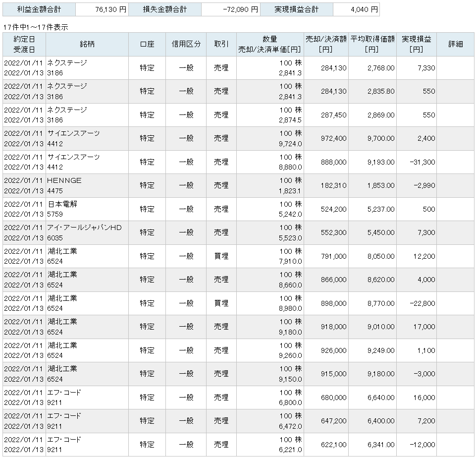Select the 17,000 realized profit cell
This screenshot has height=459, width=476.
click(417, 327)
